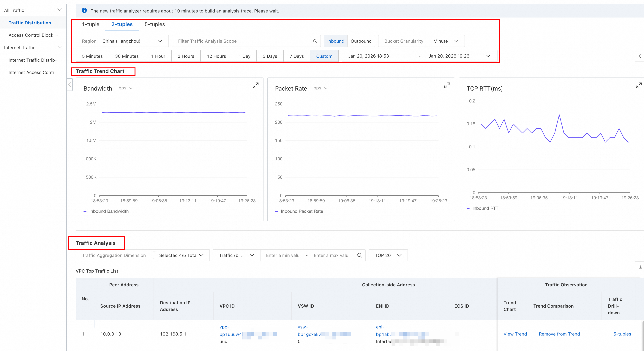Screen dimensions: 644x351
Task: Click View Trend link in row 1
Action: (515, 334)
